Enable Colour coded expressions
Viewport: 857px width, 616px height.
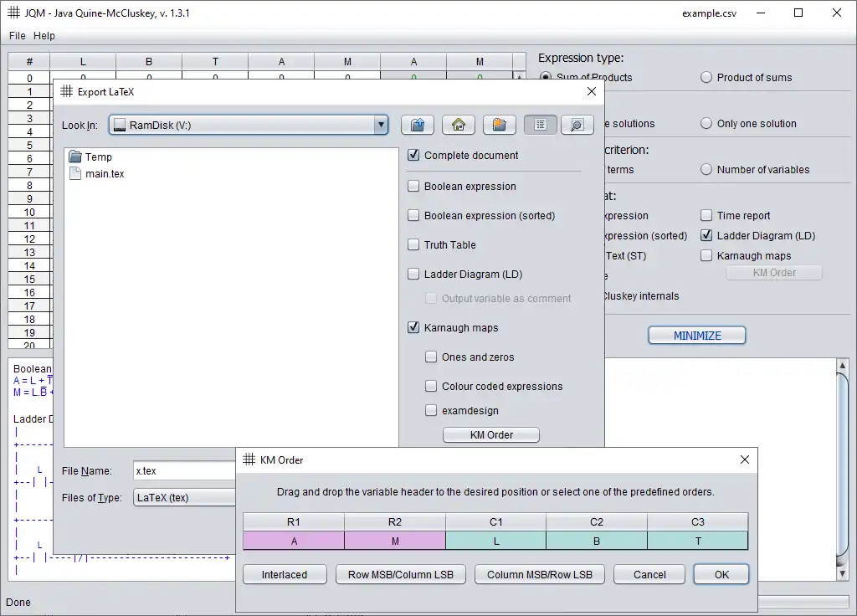tap(431, 386)
